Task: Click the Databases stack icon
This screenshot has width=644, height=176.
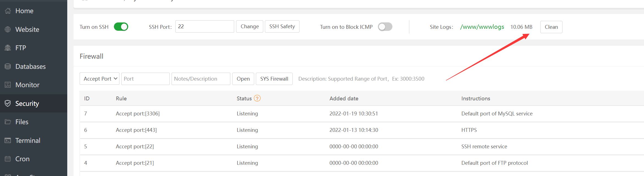Action: [x=8, y=66]
